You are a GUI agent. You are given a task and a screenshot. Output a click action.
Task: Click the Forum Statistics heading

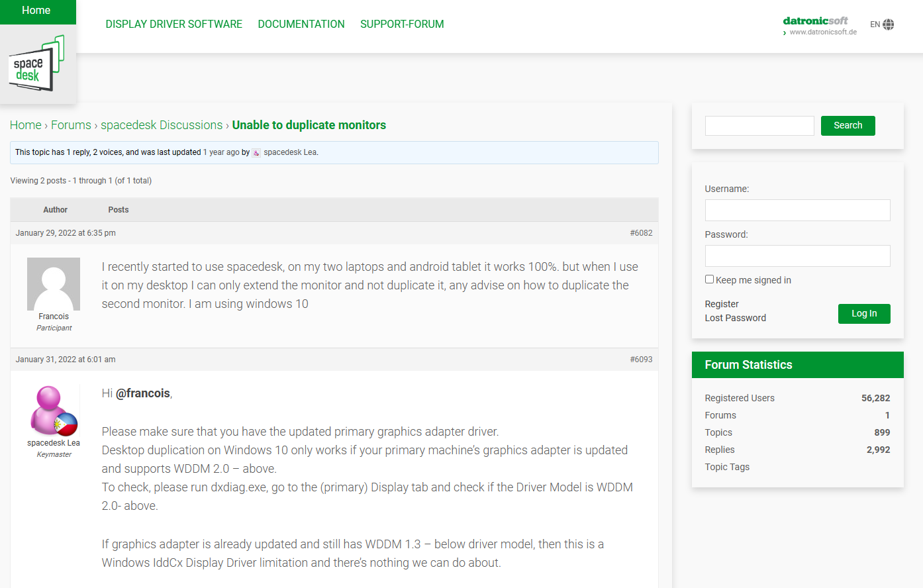click(x=748, y=365)
